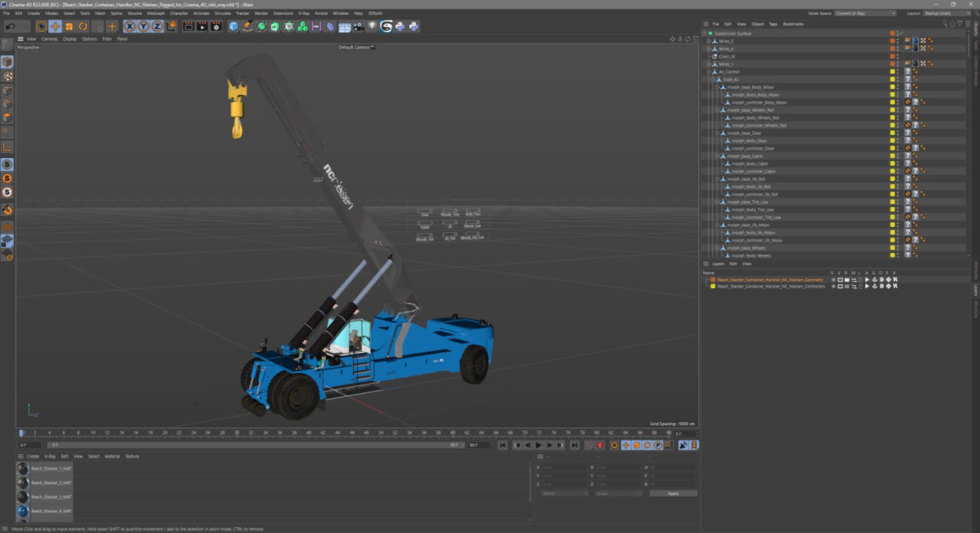Click the Apply button
980x533 pixels.
click(x=673, y=494)
